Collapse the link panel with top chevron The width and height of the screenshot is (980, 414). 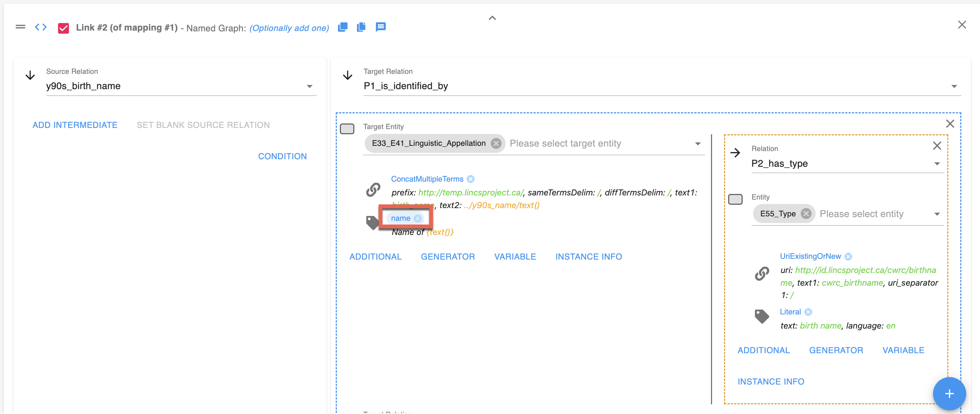[x=492, y=18]
